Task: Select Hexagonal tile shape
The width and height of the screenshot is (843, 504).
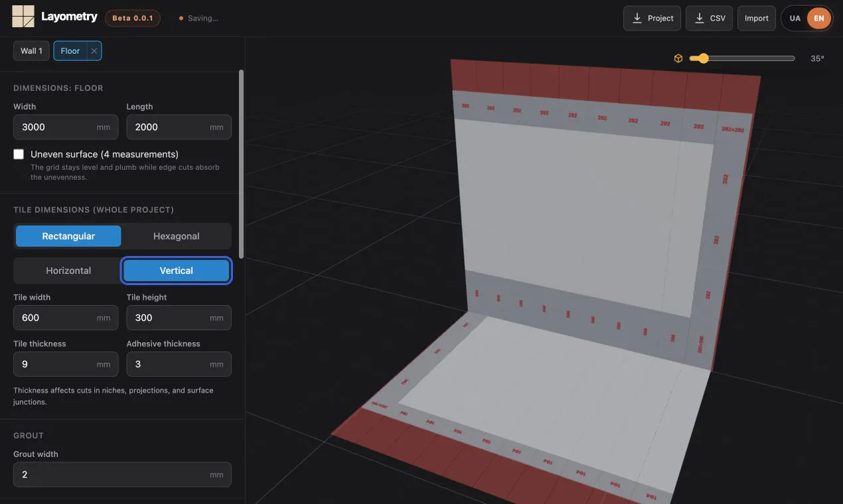Action: pos(177,236)
